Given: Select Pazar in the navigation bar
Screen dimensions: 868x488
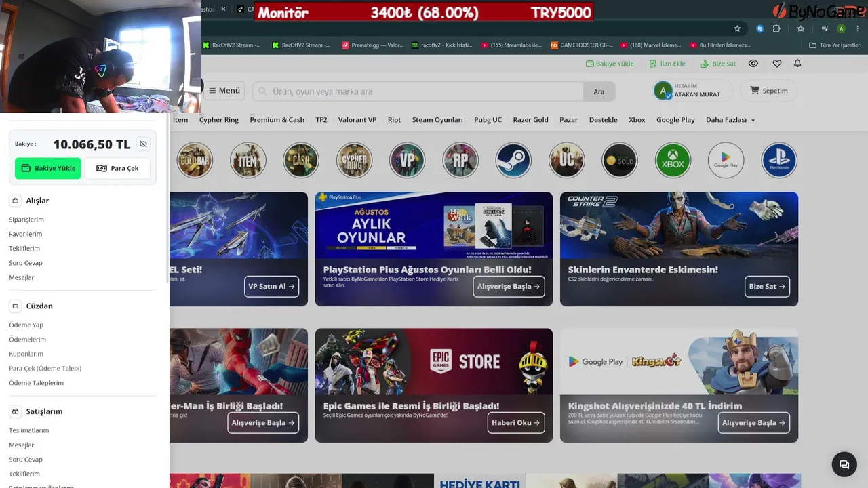Looking at the screenshot, I should pyautogui.click(x=569, y=120).
